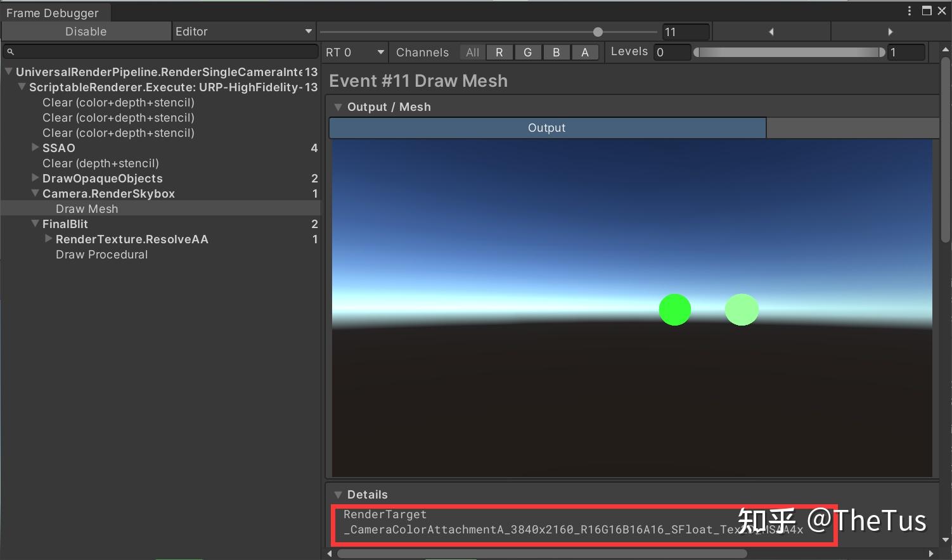Viewport: 952px width, 560px height.
Task: Step to the previous event using the left arrow
Action: pyautogui.click(x=771, y=31)
